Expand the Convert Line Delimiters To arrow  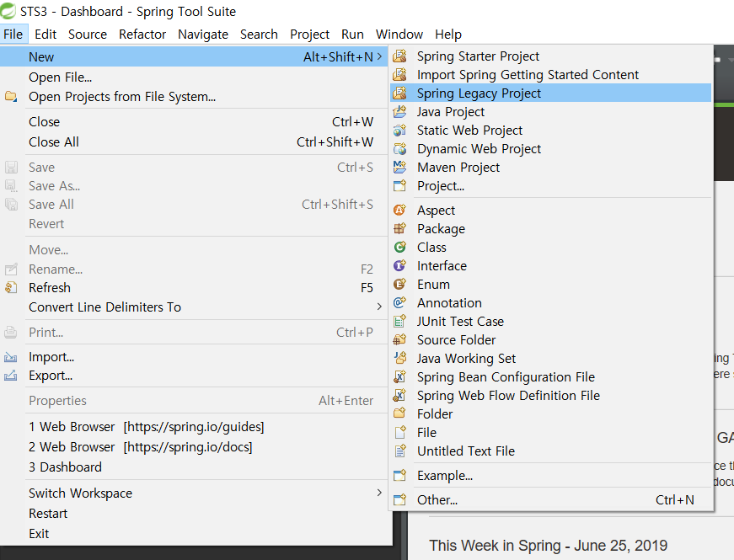[379, 307]
